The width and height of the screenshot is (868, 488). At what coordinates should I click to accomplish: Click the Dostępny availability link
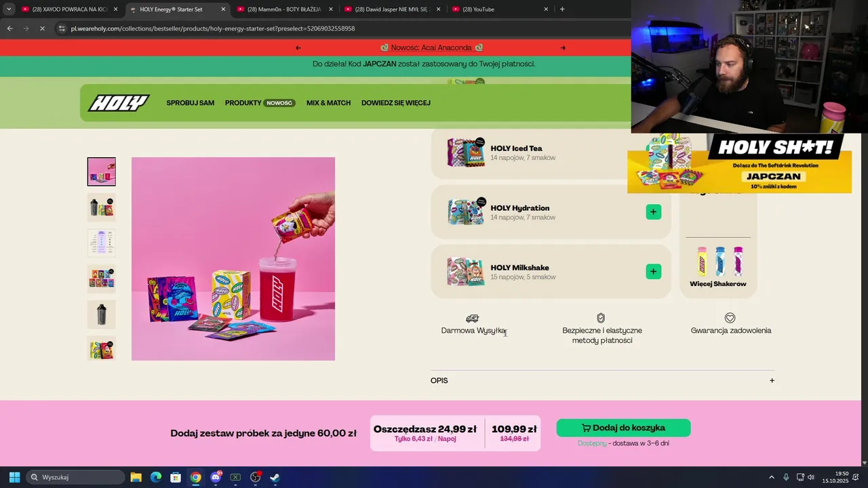pyautogui.click(x=592, y=443)
